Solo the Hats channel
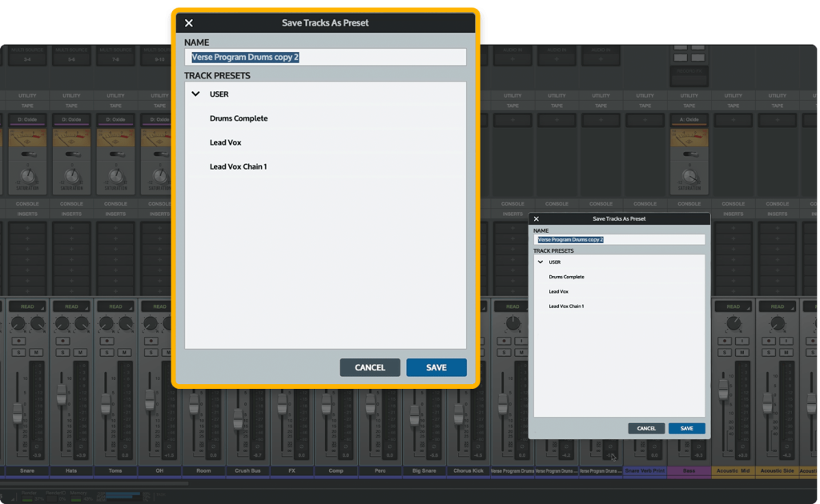 pos(62,352)
